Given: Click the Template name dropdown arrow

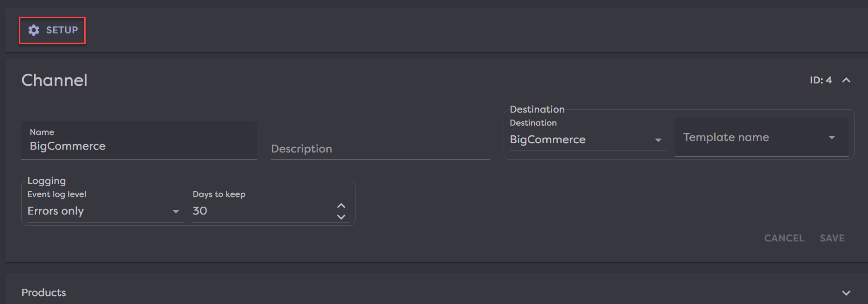Looking at the screenshot, I should 832,137.
